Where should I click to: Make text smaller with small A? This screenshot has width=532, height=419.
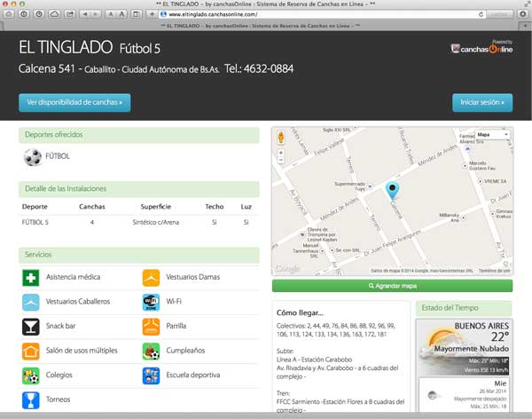click(111, 14)
